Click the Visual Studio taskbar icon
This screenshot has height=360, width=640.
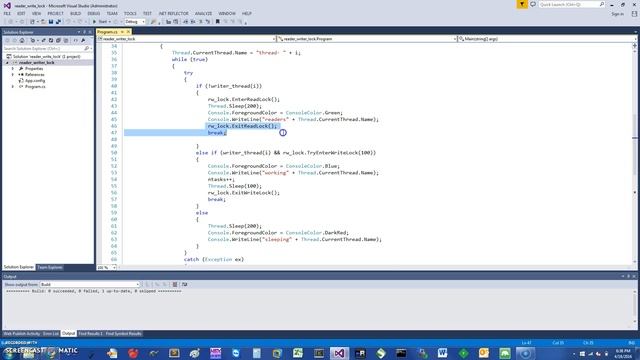(x=339, y=353)
